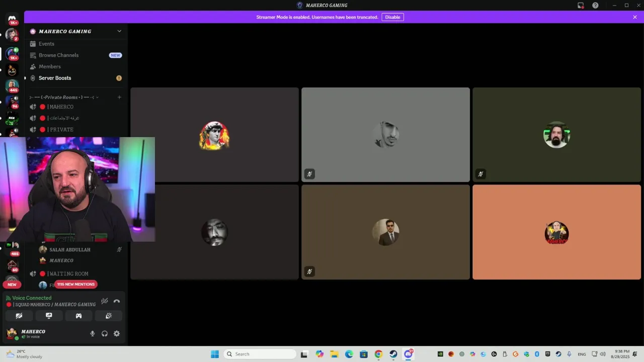This screenshot has width=644, height=362.
Task: Disconnect from voice call
Action: pyautogui.click(x=117, y=301)
